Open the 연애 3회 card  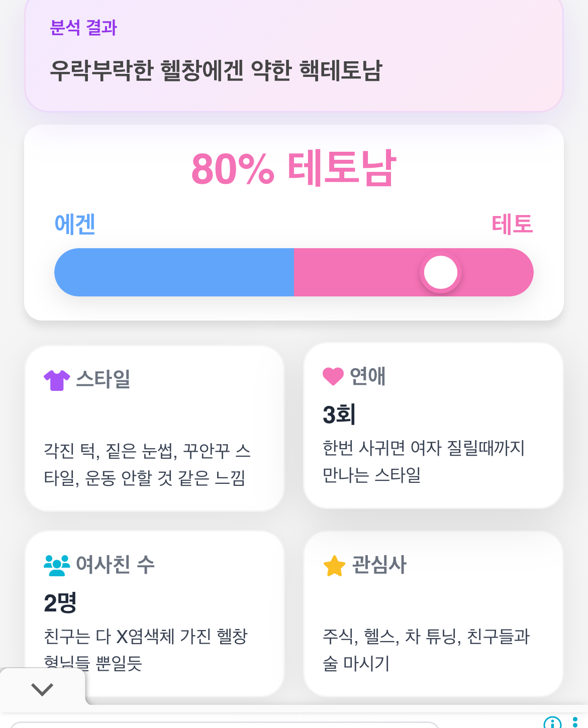pos(433,426)
